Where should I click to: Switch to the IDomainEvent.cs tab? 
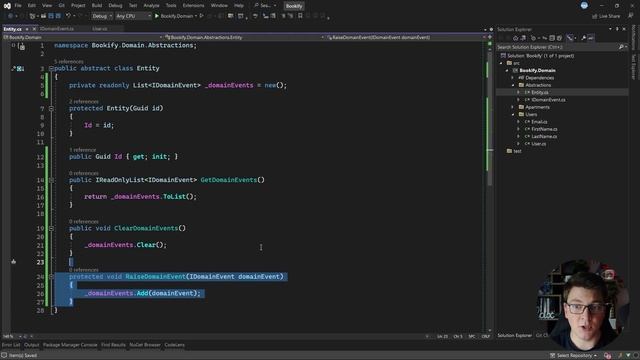57,29
